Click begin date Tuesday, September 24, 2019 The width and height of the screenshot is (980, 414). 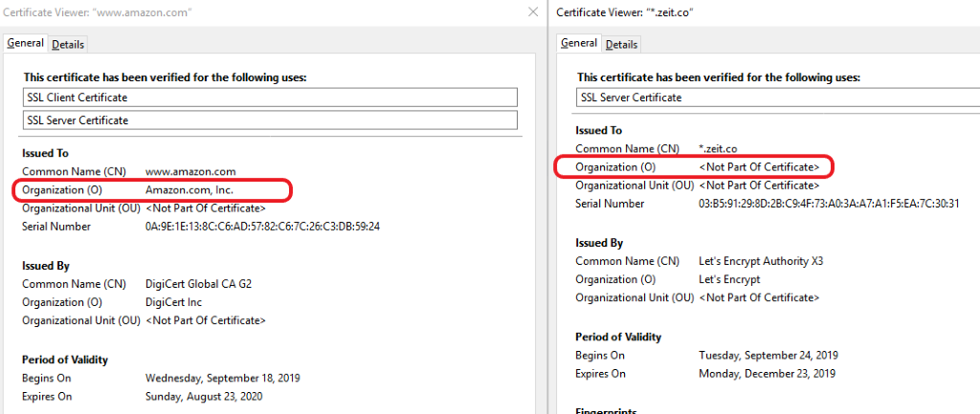(768, 356)
